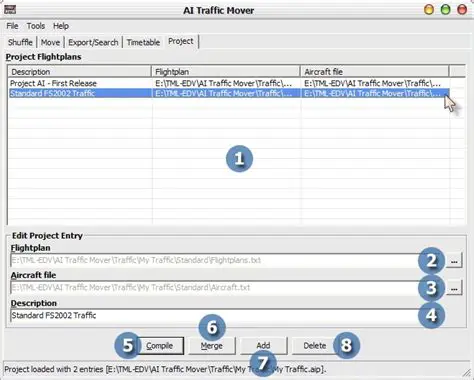Click the Aircraft file column header
The height and width of the screenshot is (380, 474).
pos(375,72)
